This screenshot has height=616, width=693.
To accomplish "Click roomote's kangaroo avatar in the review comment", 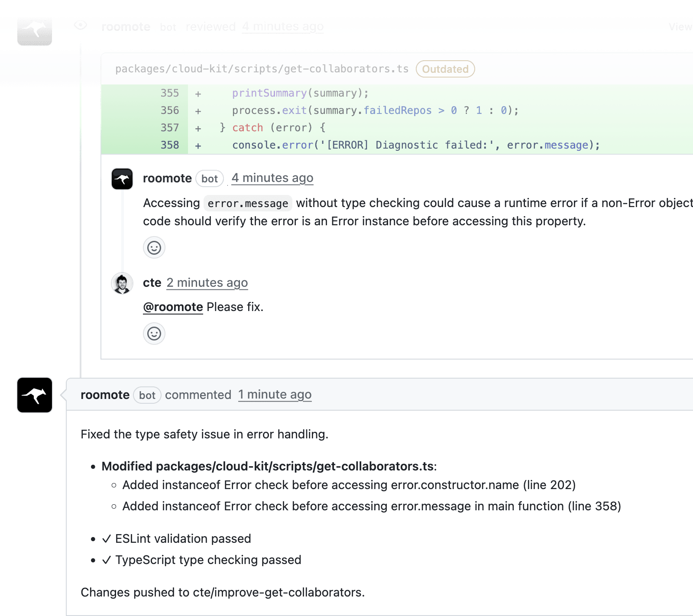I will point(122,179).
